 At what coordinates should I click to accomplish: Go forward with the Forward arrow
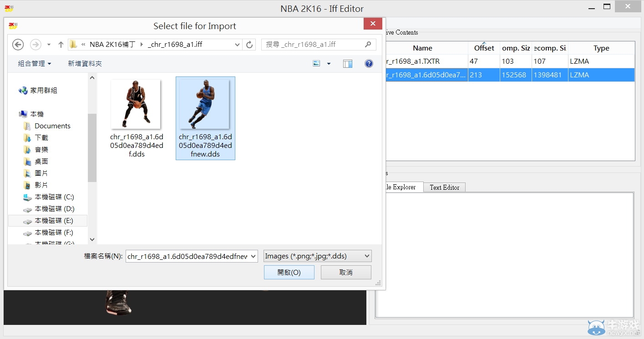pos(35,45)
